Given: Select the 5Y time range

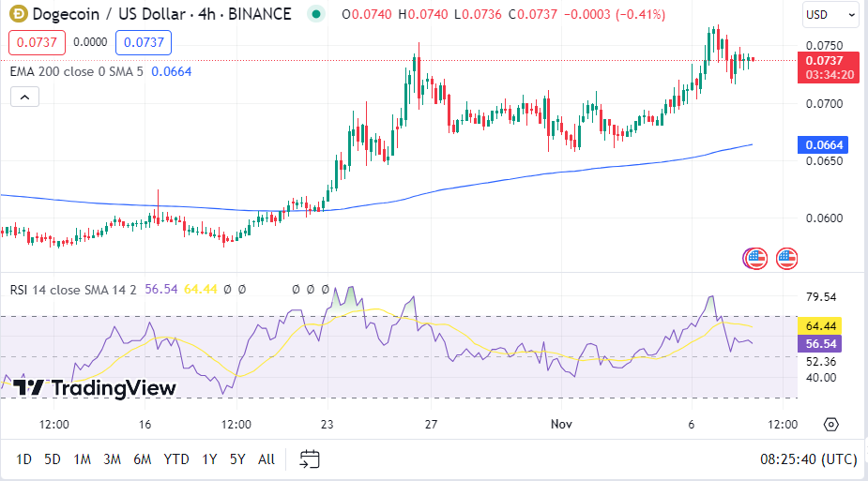Looking at the screenshot, I should pos(237,458).
